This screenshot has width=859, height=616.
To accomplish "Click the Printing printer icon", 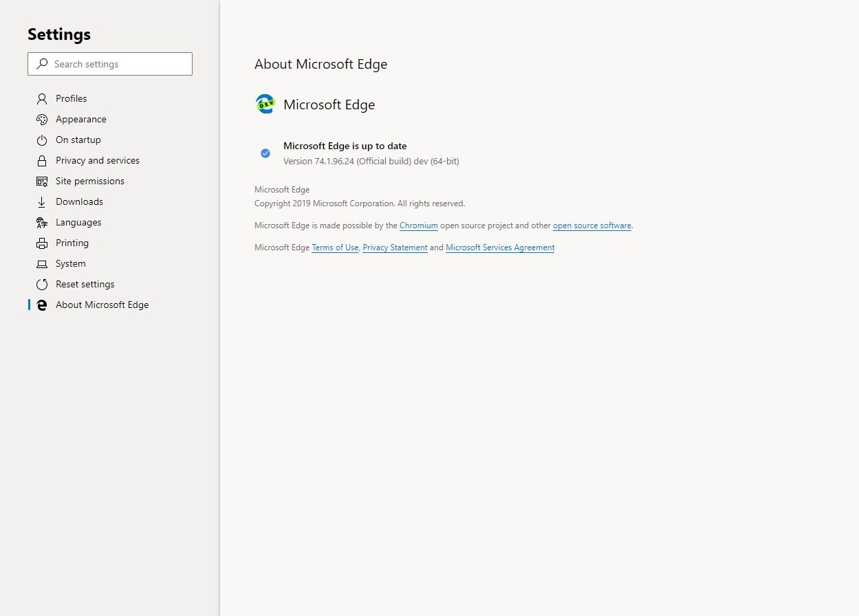I will 42,243.
